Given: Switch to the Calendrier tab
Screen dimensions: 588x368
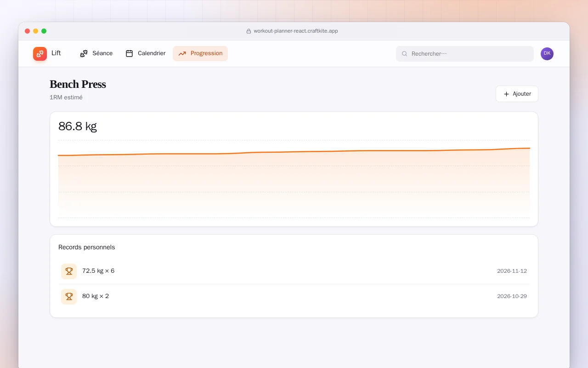Looking at the screenshot, I should click(145, 53).
